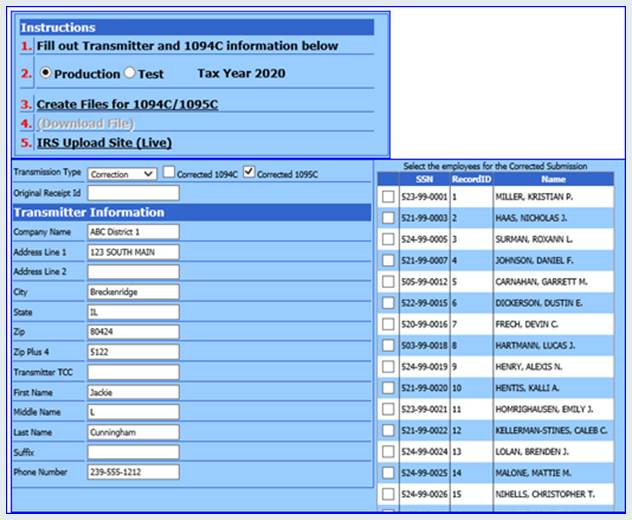This screenshot has width=632, height=520.
Task: Select employee KELLERMAN-STINES, CALEB C. checkbox
Action: point(388,431)
